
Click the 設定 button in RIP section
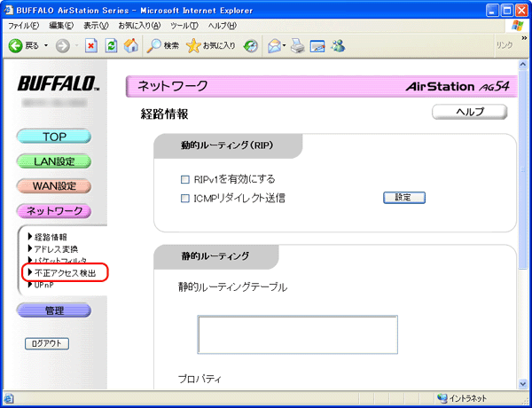pos(403,198)
